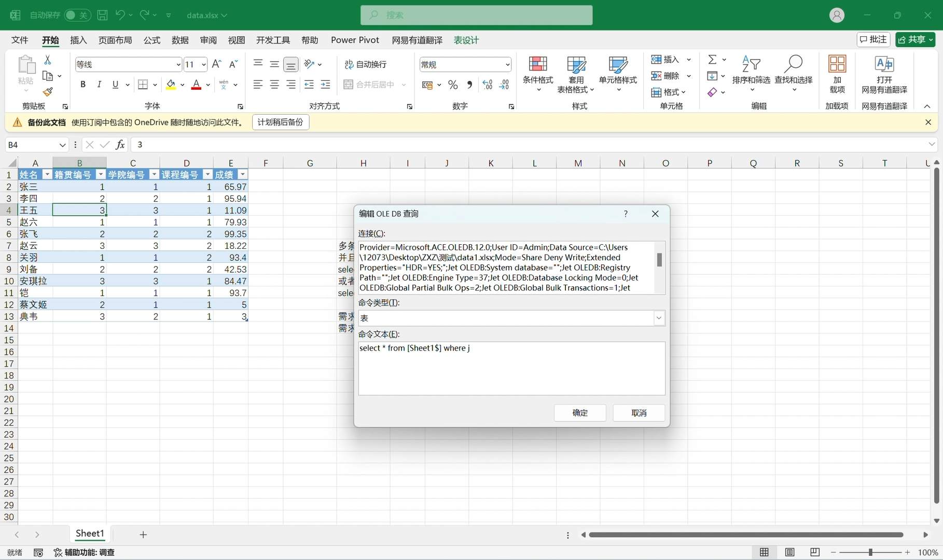Click the search box in title bar
Viewport: 943px width, 560px height.
(x=476, y=15)
